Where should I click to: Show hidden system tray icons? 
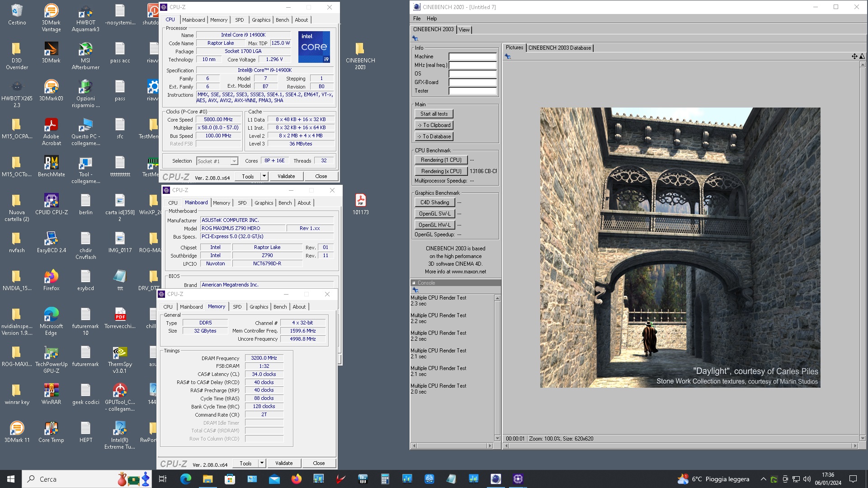tap(764, 479)
